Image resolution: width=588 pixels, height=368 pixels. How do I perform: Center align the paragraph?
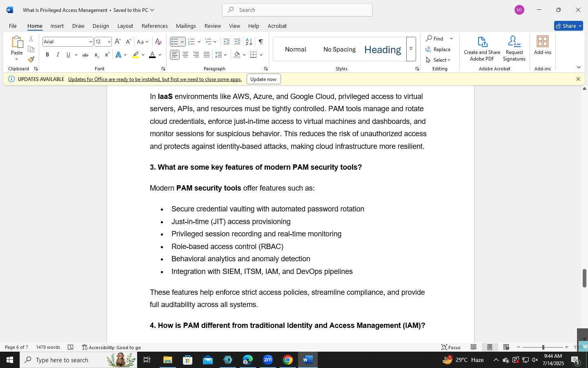tap(185, 55)
